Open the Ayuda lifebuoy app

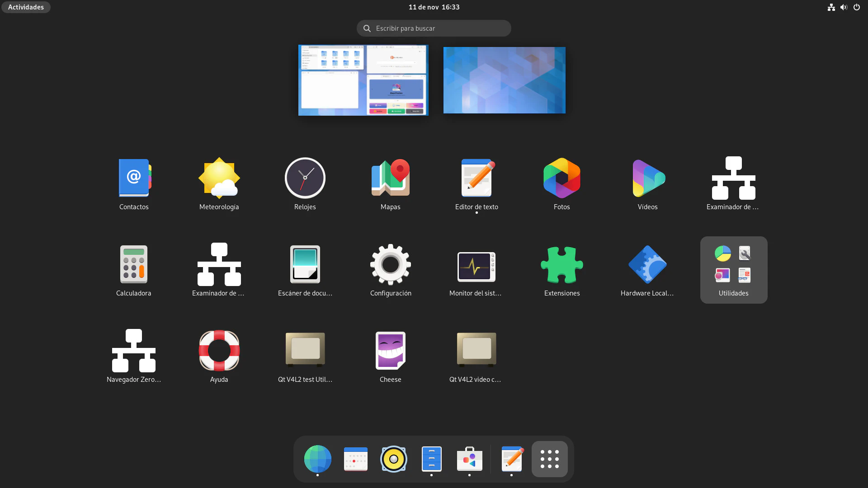pyautogui.click(x=219, y=351)
